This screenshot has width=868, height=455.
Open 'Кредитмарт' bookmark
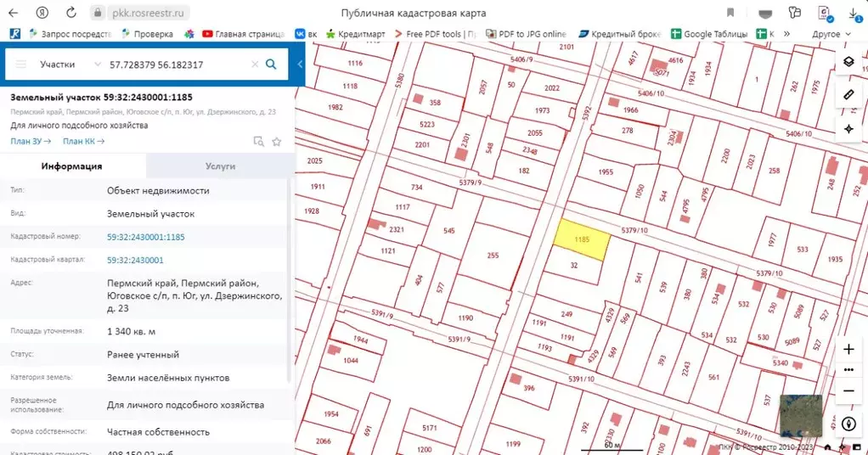[x=355, y=34]
